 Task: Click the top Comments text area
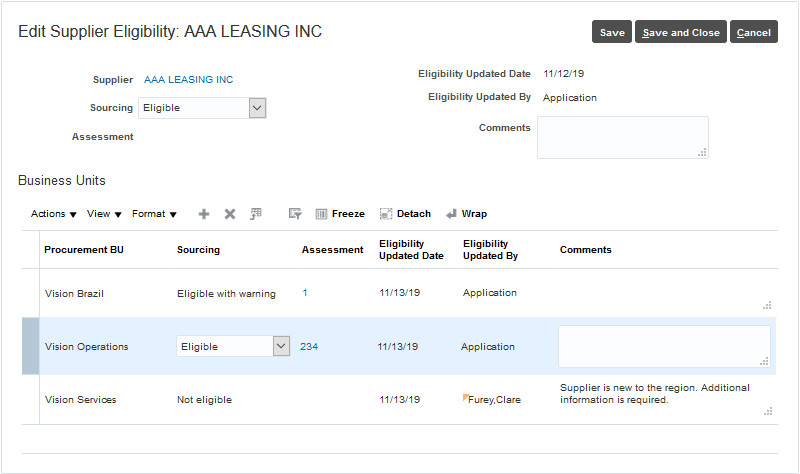click(x=622, y=137)
